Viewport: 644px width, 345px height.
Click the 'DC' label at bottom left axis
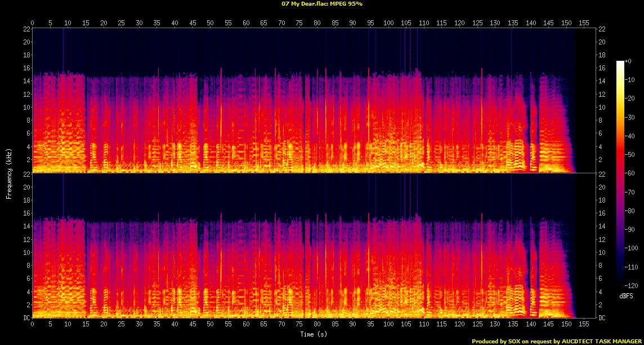click(26, 318)
